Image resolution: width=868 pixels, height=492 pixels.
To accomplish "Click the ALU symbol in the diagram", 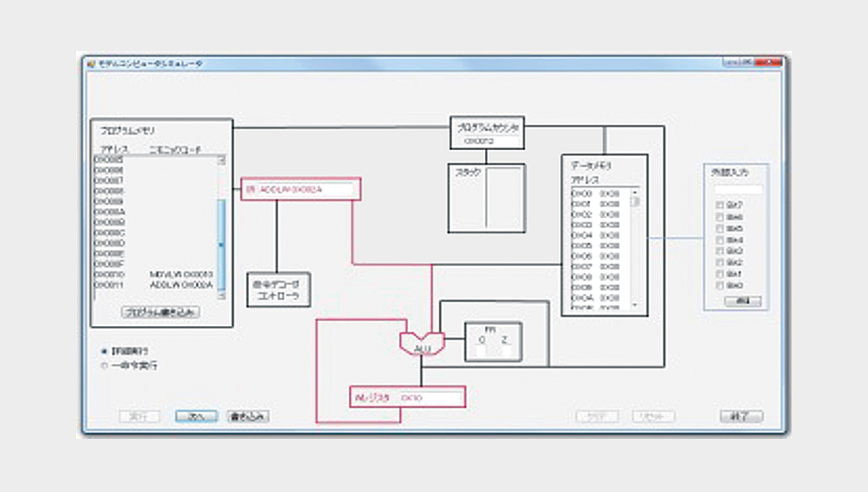I will (x=422, y=343).
